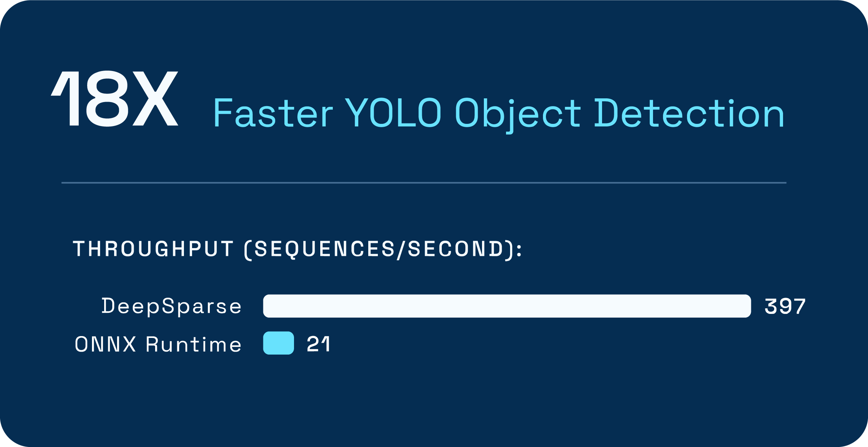The height and width of the screenshot is (447, 868).
Task: Click the word SECOND in the subheading
Action: coord(456,248)
